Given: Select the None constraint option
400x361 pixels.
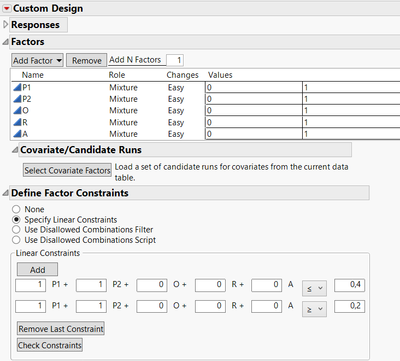Looking at the screenshot, I should pos(16,209).
